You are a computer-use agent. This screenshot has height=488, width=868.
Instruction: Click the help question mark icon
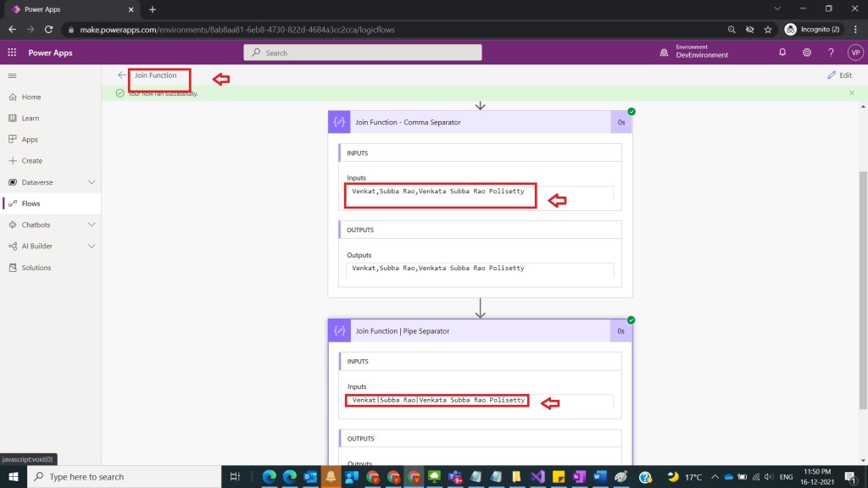[831, 53]
